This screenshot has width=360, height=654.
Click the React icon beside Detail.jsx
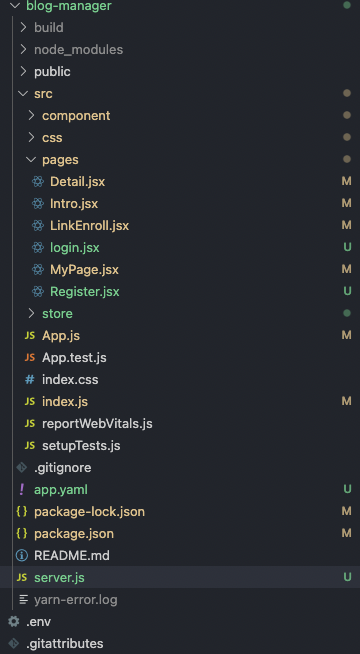[38, 182]
